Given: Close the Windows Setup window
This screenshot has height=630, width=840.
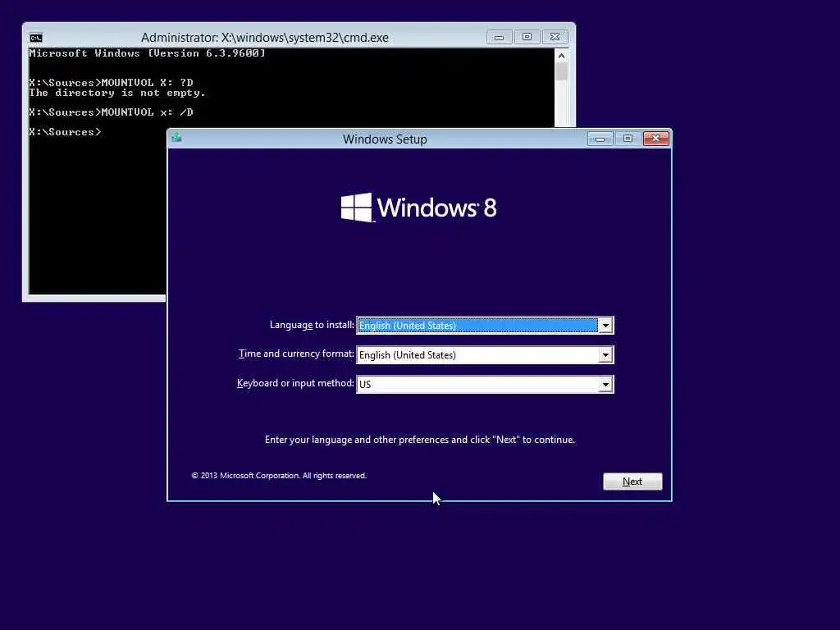Looking at the screenshot, I should coord(655,139).
